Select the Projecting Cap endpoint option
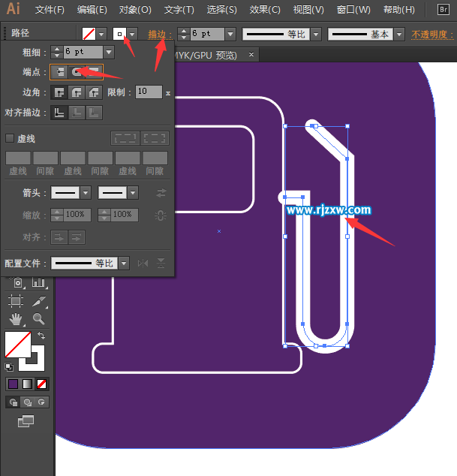This screenshot has width=457, height=476. pos(94,72)
